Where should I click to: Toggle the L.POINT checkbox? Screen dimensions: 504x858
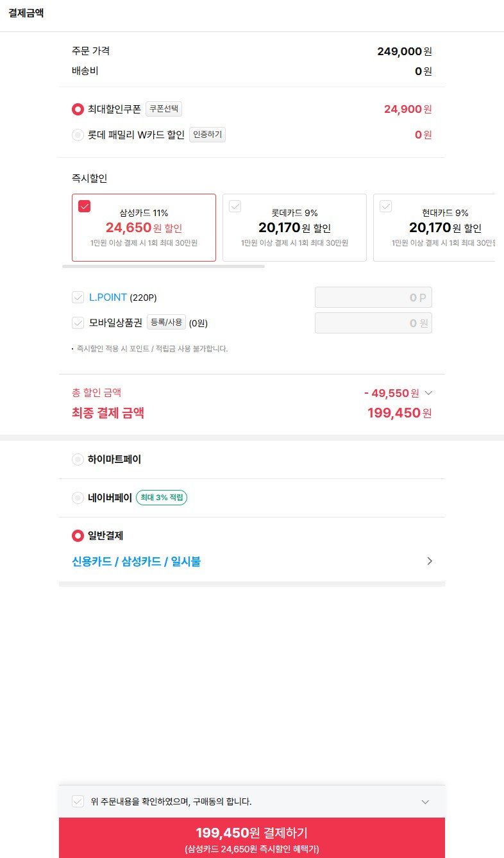(78, 298)
